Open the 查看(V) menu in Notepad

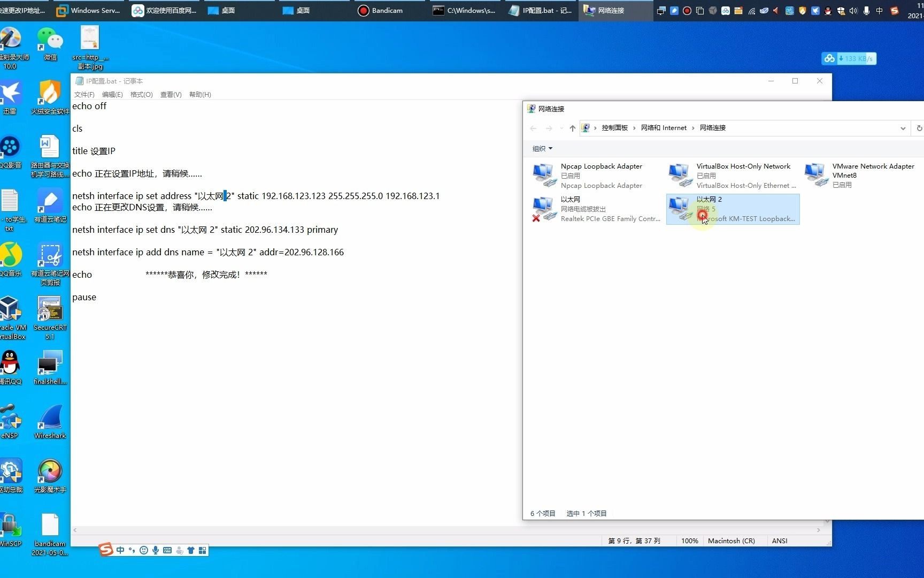[171, 95]
